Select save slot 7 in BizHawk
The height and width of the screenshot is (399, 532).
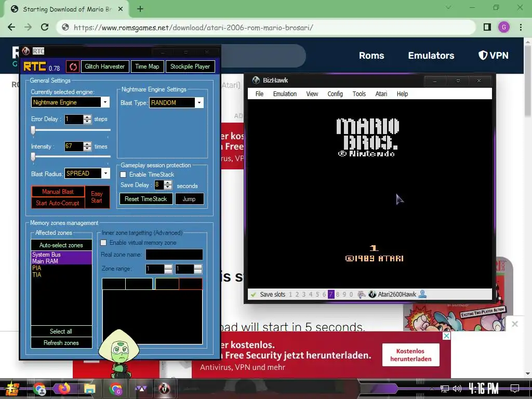coord(331,295)
